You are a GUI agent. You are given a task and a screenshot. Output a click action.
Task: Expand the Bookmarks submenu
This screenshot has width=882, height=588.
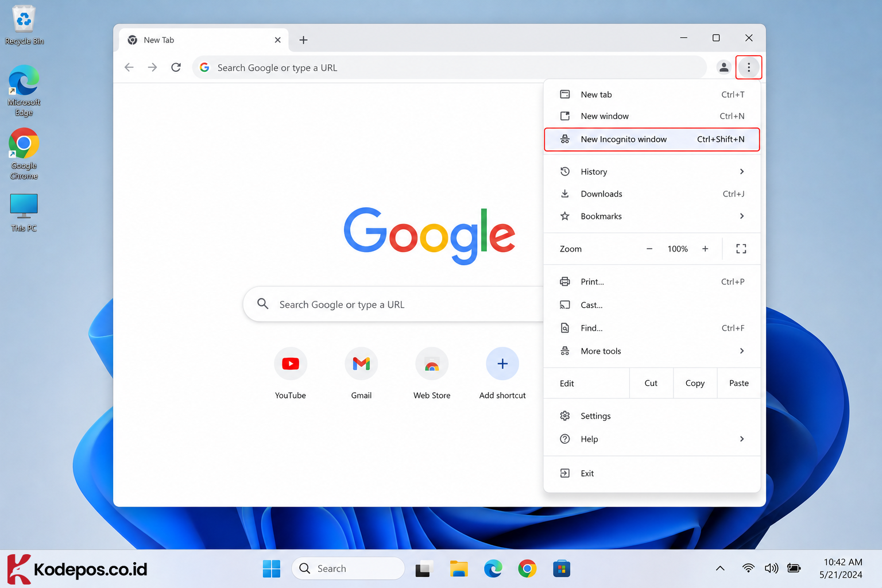[652, 216]
